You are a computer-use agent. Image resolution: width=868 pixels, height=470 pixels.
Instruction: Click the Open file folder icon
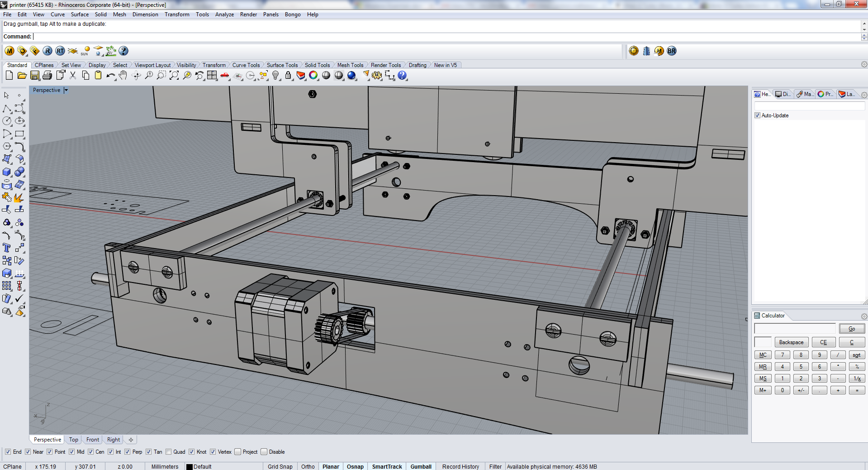coord(22,76)
